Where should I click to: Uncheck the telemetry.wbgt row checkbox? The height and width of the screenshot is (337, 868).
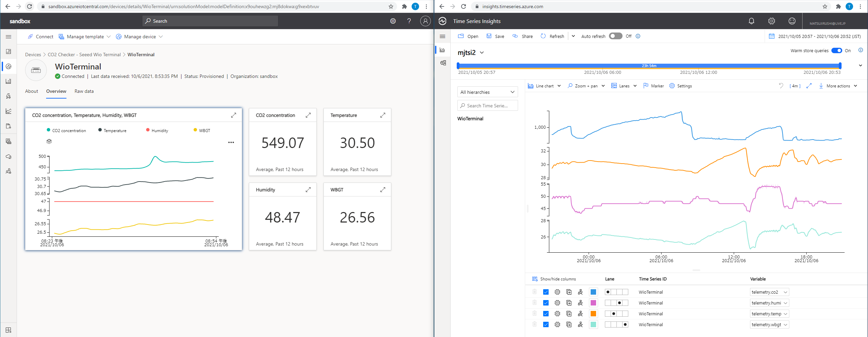(546, 324)
